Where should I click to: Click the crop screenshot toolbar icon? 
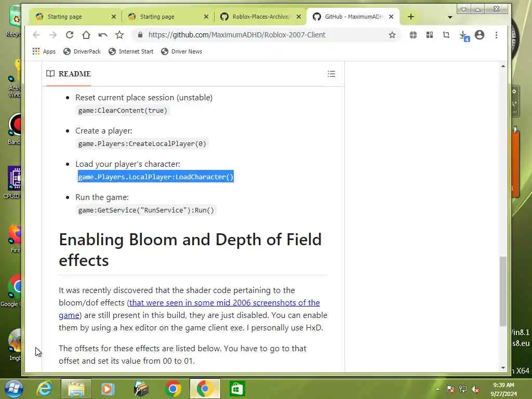point(446,35)
